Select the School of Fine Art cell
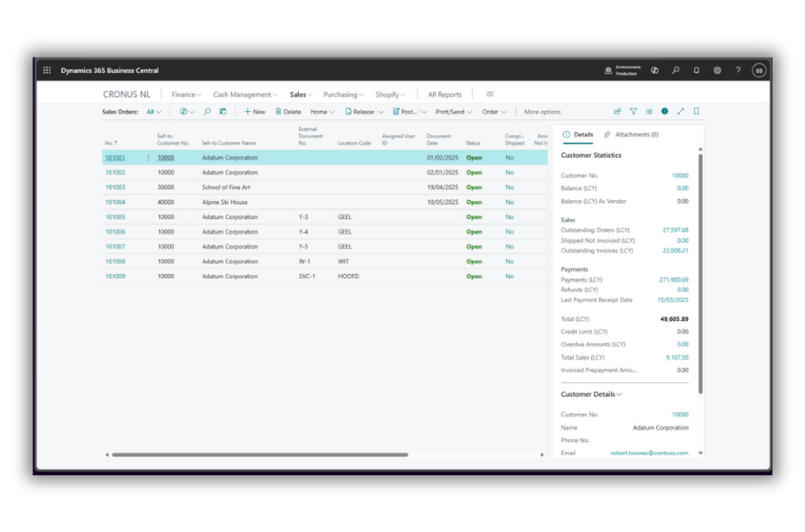805x532 pixels. point(226,188)
